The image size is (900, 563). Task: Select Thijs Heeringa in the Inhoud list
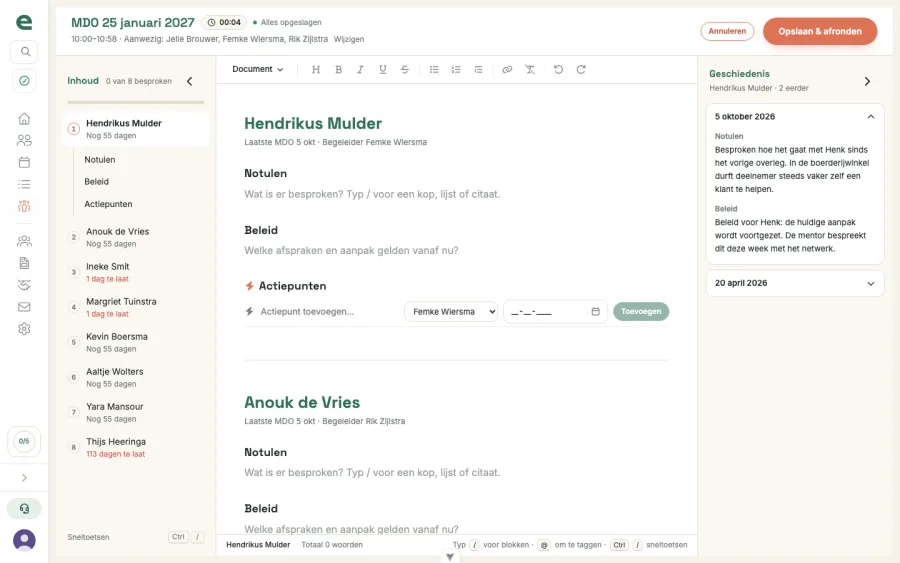pos(135,447)
